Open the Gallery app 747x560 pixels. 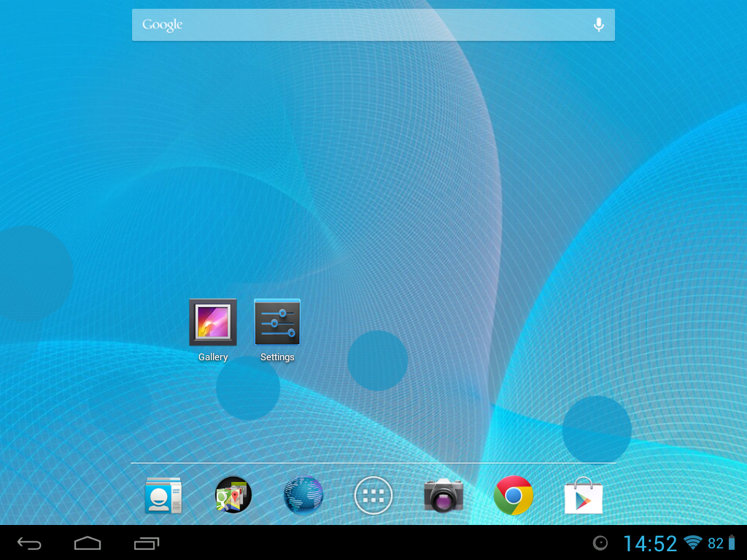pyautogui.click(x=213, y=322)
